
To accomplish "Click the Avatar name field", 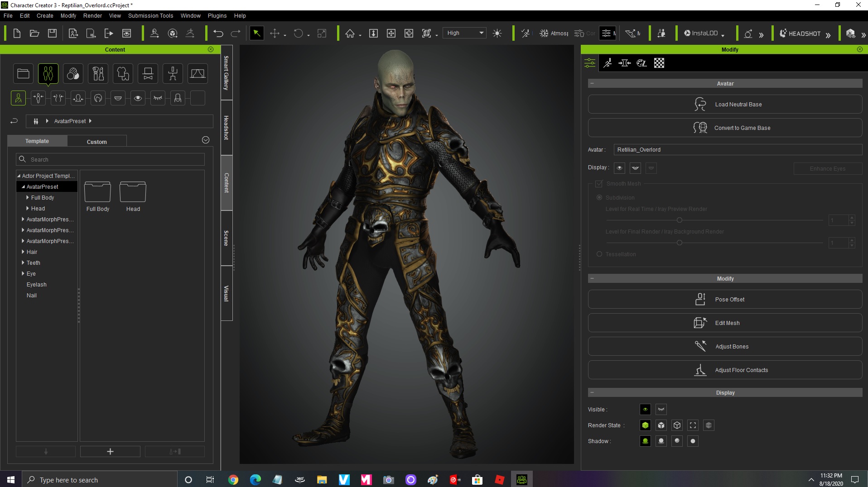I will [738, 149].
